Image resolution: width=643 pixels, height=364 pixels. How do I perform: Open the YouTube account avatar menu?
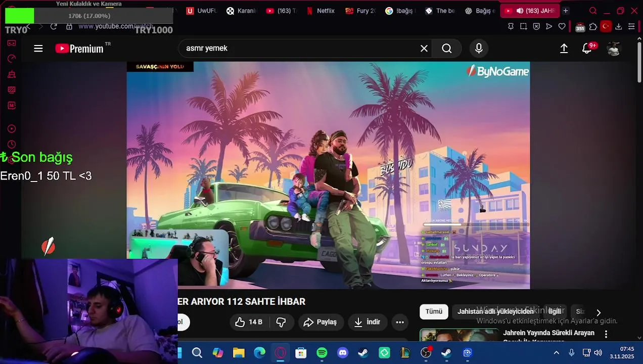click(614, 49)
